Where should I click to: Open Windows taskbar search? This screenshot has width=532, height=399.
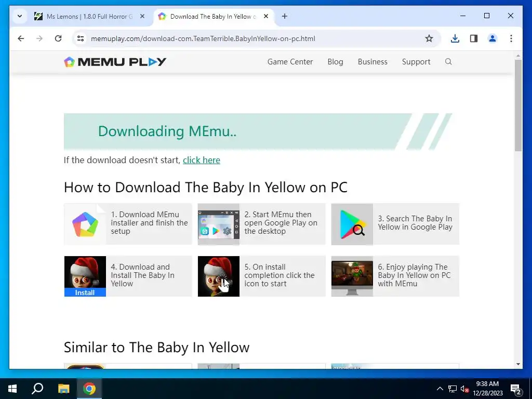pos(37,389)
